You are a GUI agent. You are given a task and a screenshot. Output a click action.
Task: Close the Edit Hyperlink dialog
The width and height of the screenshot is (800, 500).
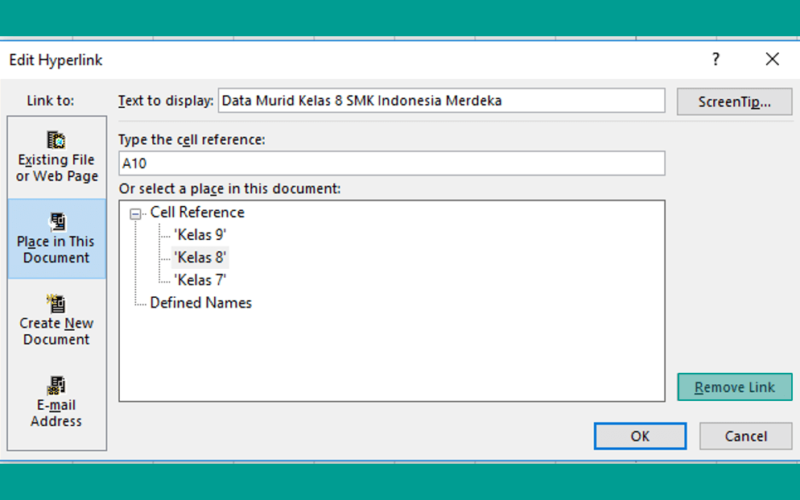(772, 59)
